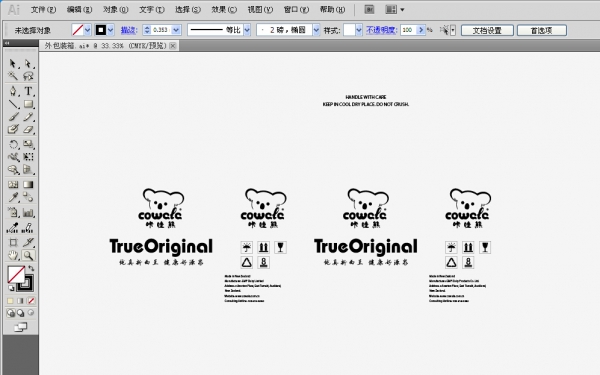Select the Magic Wand tool
The height and width of the screenshot is (375, 600).
[x=13, y=76]
